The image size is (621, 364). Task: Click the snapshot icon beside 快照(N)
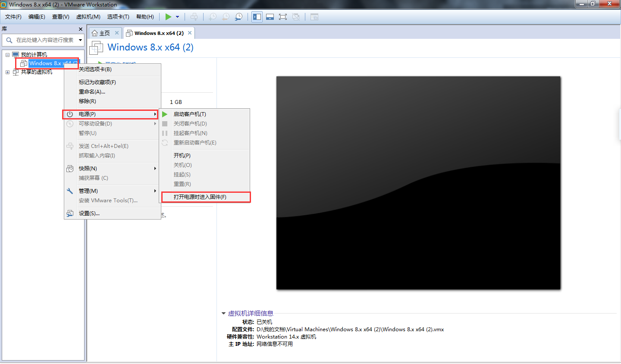click(x=70, y=169)
